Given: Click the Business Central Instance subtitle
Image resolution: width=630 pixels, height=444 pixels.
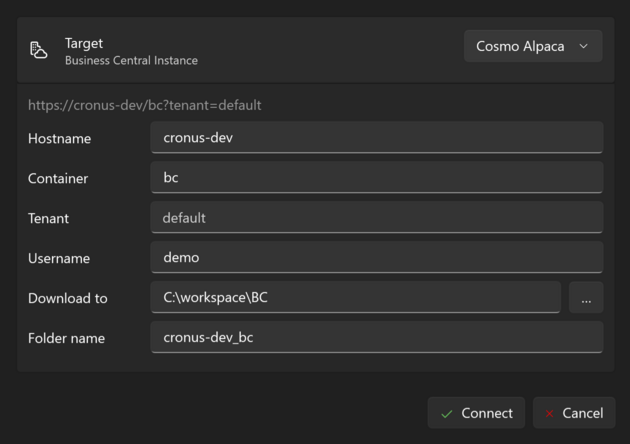Looking at the screenshot, I should coord(131,60).
